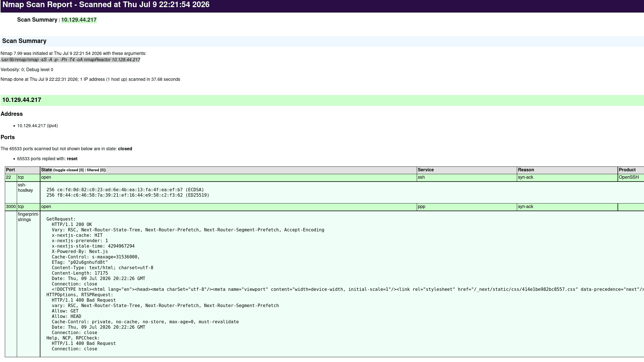644x362 pixels.
Task: Click the ssh-hostkey script label
Action: click(x=25, y=188)
